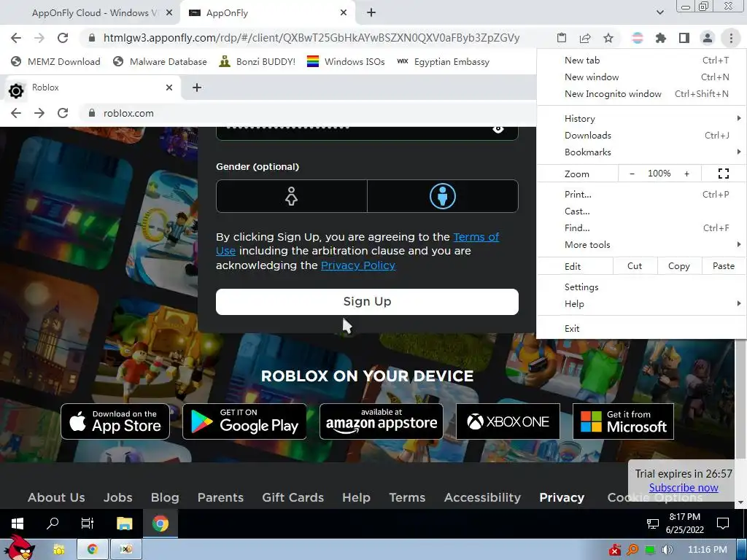Open the Extensions puzzle piece icon
Image resolution: width=747 pixels, height=560 pixels.
(661, 38)
